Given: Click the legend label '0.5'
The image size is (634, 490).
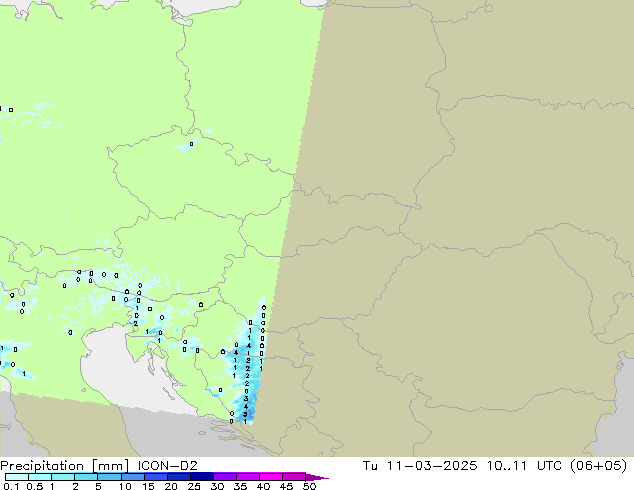Looking at the screenshot, I should click(x=35, y=486).
